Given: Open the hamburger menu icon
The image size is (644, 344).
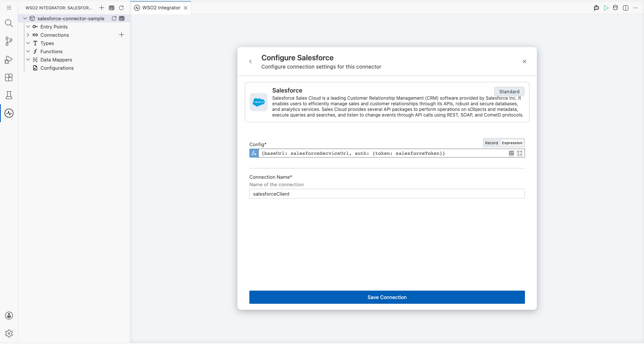Looking at the screenshot, I should (x=9, y=7).
